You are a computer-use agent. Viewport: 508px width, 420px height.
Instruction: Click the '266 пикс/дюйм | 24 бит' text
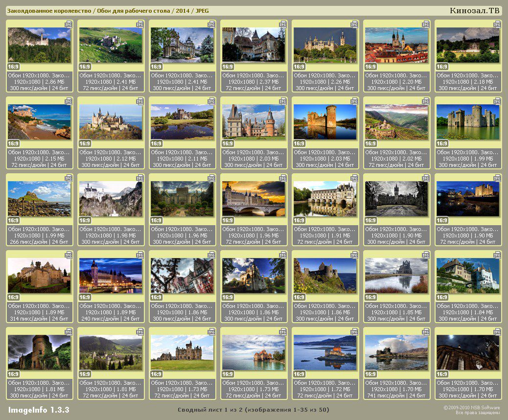click(39, 242)
